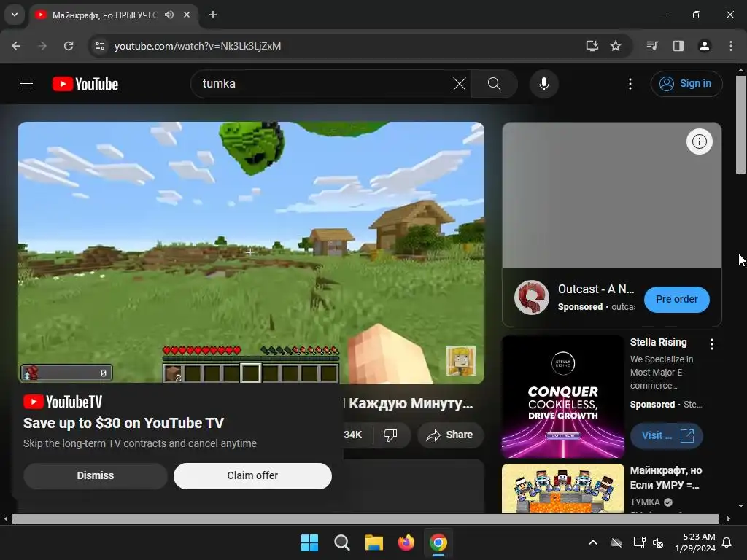Bookmark this tab with star
The height and width of the screenshot is (560, 747).
[x=616, y=46]
